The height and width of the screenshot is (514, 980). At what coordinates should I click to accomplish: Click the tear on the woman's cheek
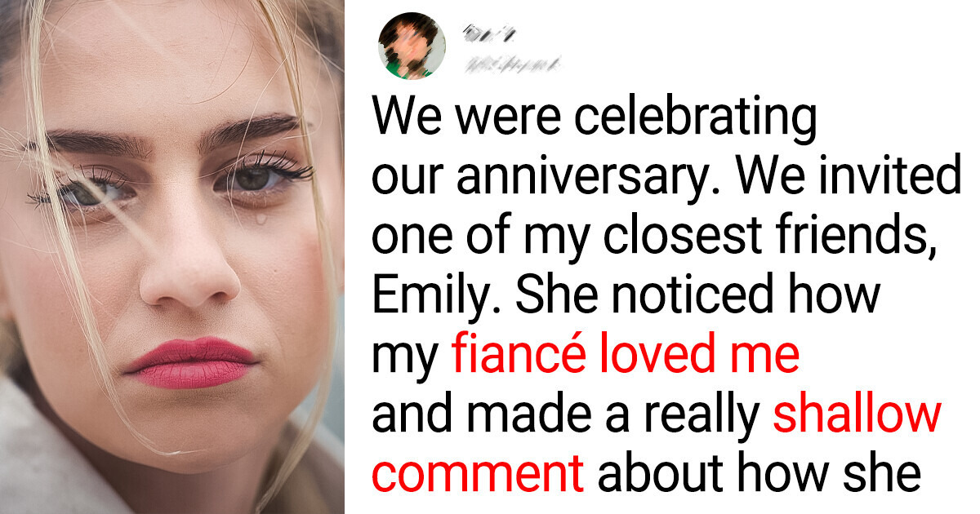coord(261,218)
